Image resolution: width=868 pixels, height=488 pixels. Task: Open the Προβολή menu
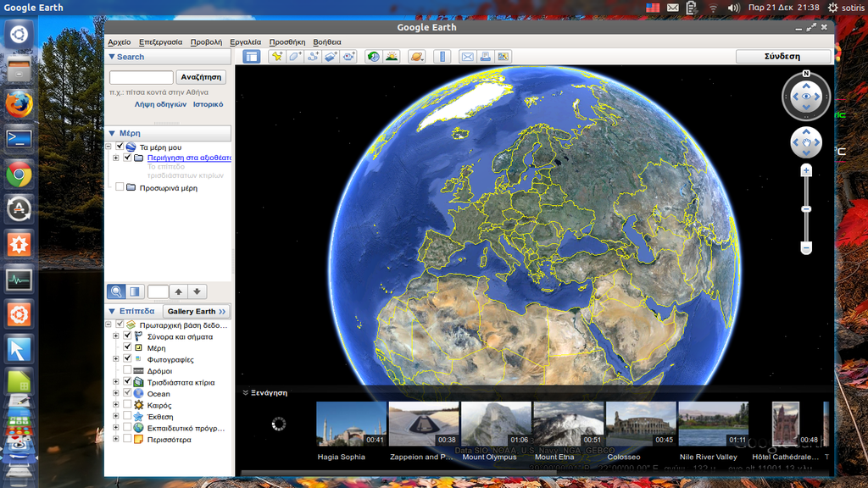coord(206,42)
